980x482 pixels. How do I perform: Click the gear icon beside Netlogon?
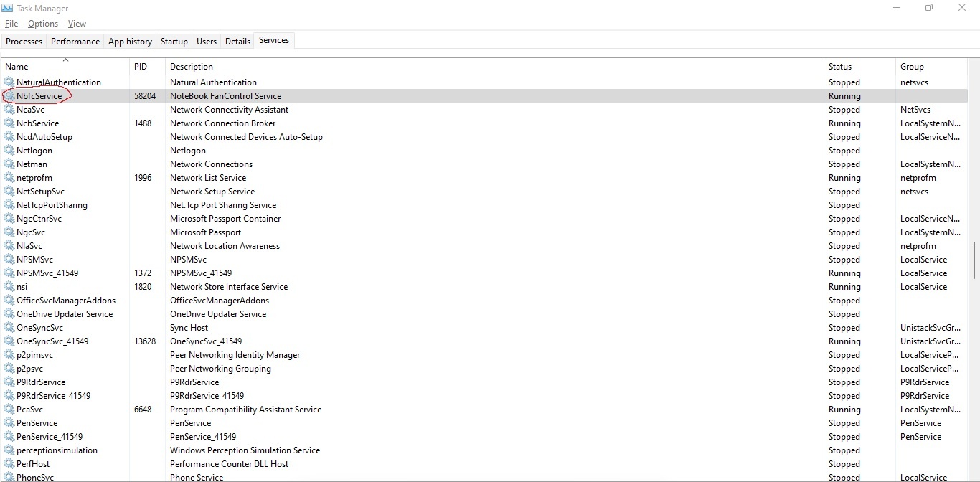click(9, 150)
